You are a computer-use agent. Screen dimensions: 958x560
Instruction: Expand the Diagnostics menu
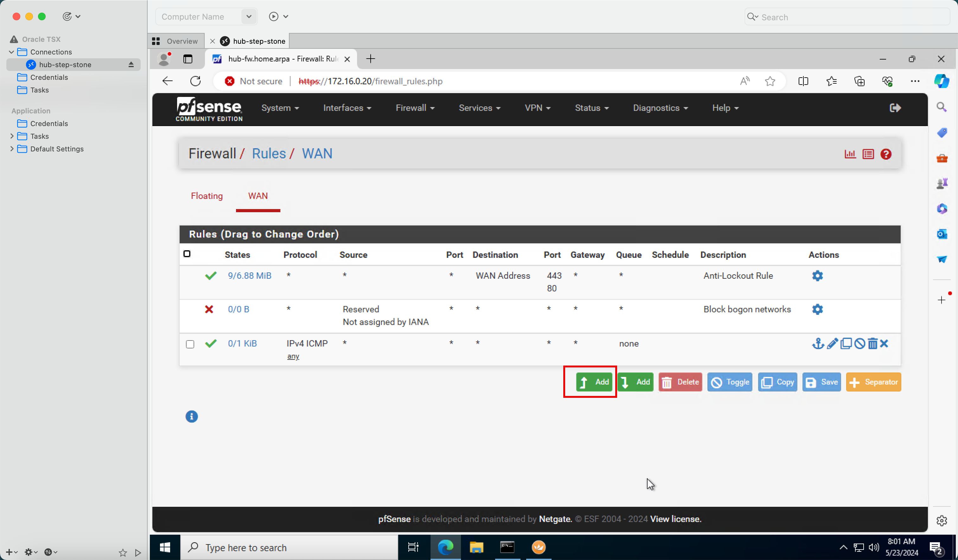pos(660,108)
